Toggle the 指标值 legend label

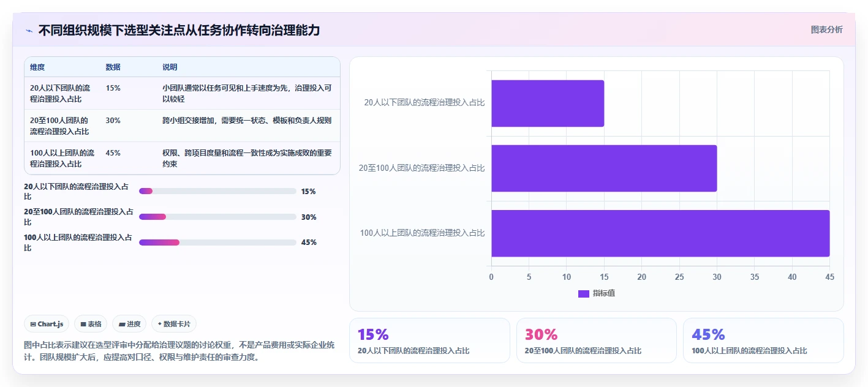(604, 294)
